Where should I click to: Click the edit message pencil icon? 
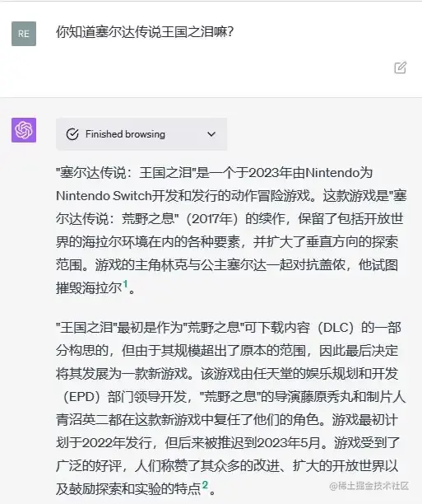[x=400, y=68]
